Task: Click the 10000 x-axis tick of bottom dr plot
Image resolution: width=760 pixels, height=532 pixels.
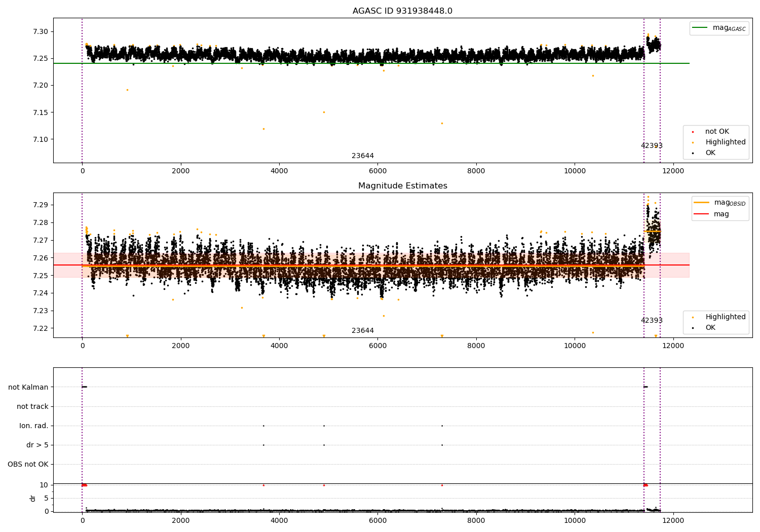Action: coord(575,521)
